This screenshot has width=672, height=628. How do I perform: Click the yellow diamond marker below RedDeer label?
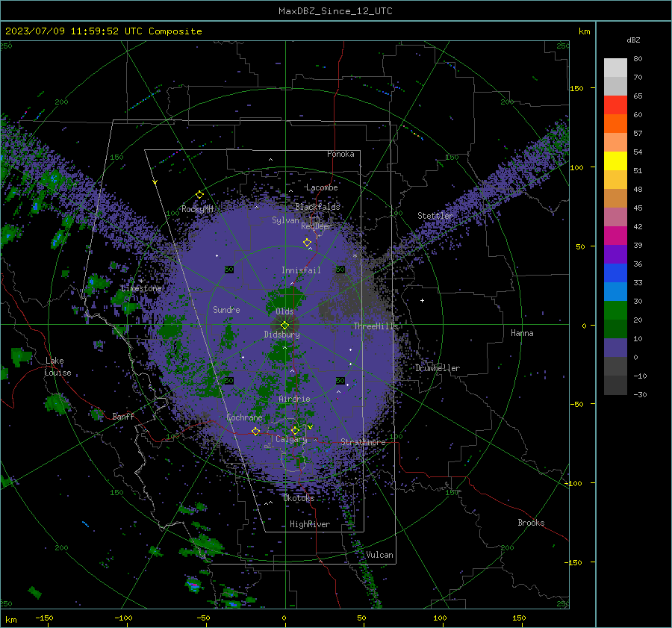[308, 242]
